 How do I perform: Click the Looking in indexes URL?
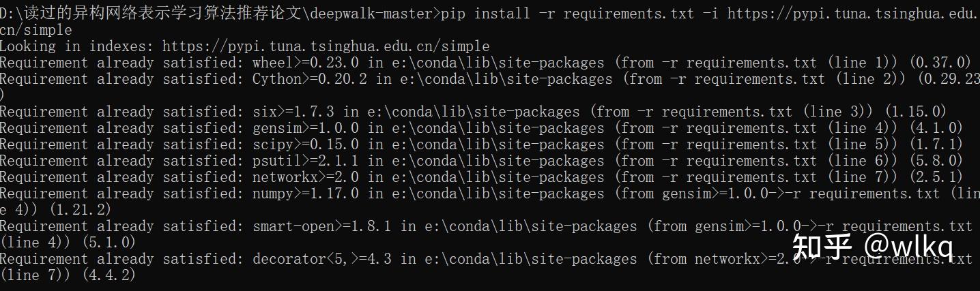click(x=326, y=46)
